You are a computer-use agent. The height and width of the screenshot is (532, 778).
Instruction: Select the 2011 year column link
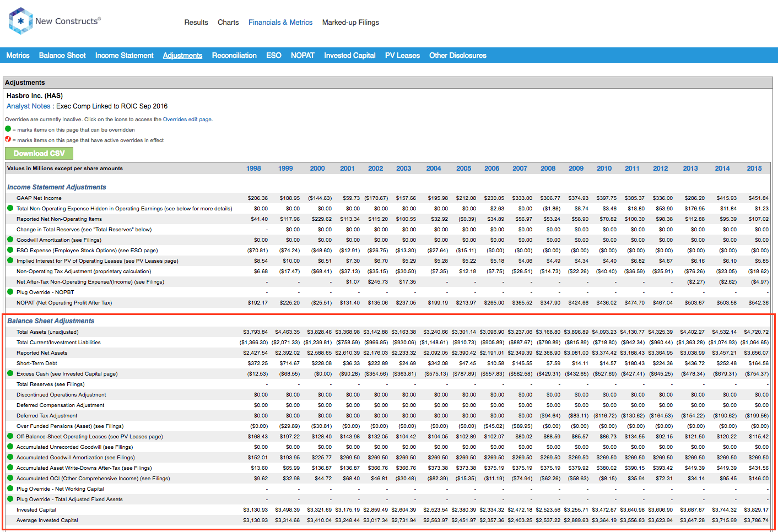[632, 169]
